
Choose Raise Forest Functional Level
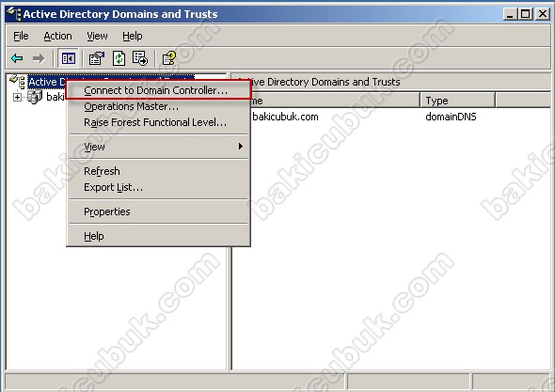155,122
